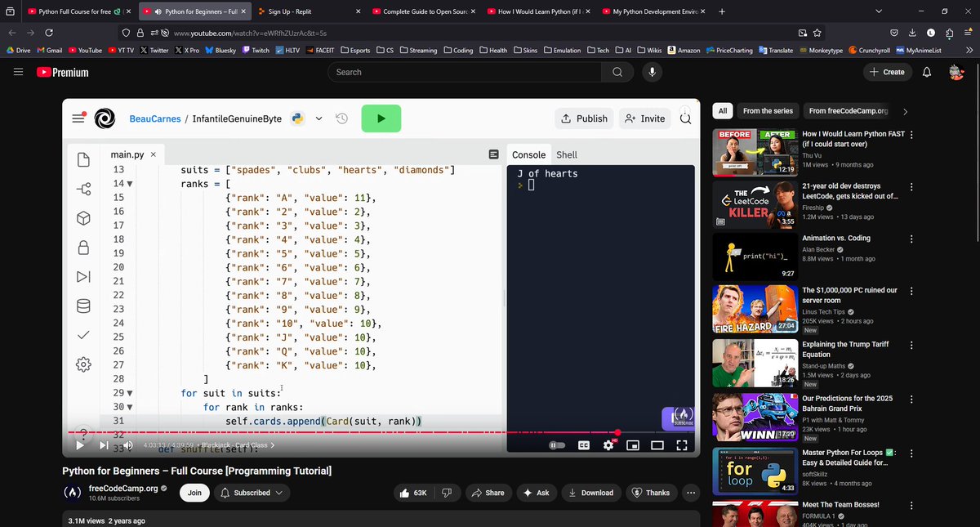Open Twitch bookmark
This screenshot has height=527, width=980.
255,50
